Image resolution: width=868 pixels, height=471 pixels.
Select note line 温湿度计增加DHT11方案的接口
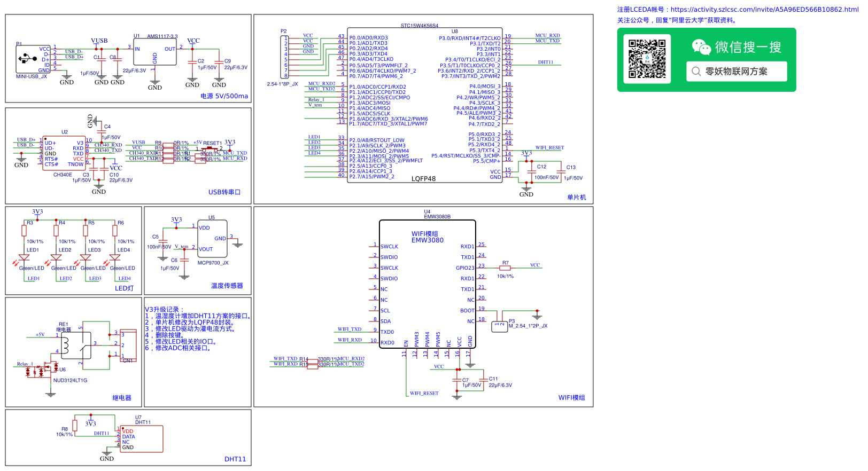(x=198, y=316)
